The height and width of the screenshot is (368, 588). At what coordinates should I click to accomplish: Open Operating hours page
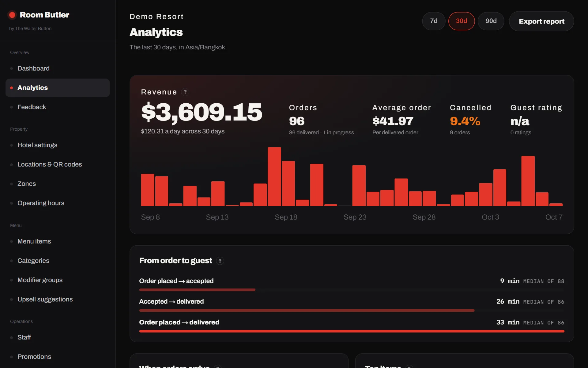(x=58, y=203)
